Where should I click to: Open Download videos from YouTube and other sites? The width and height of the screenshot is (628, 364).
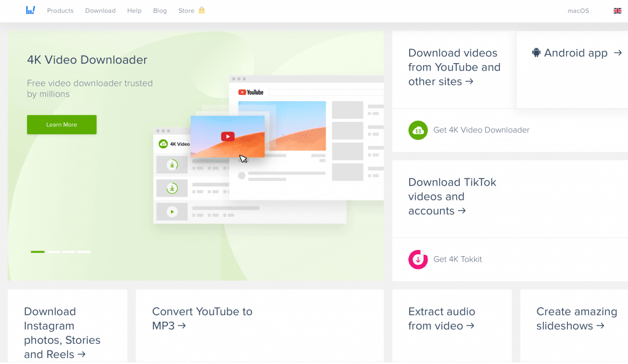[454, 67]
